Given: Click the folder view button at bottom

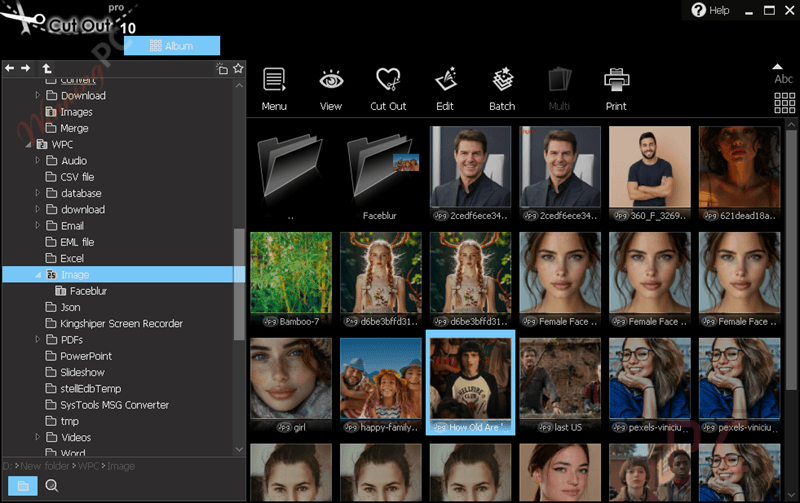Looking at the screenshot, I should (22, 486).
